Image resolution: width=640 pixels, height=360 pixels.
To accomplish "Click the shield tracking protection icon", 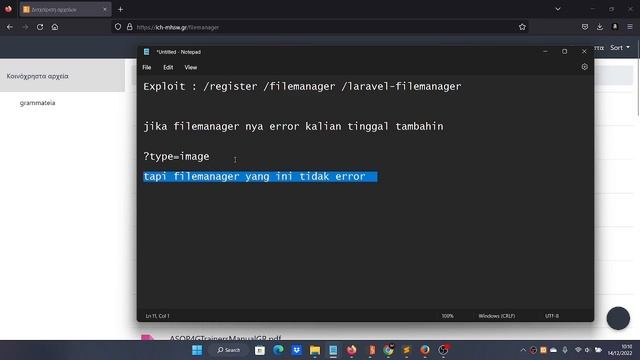I will pos(118,27).
